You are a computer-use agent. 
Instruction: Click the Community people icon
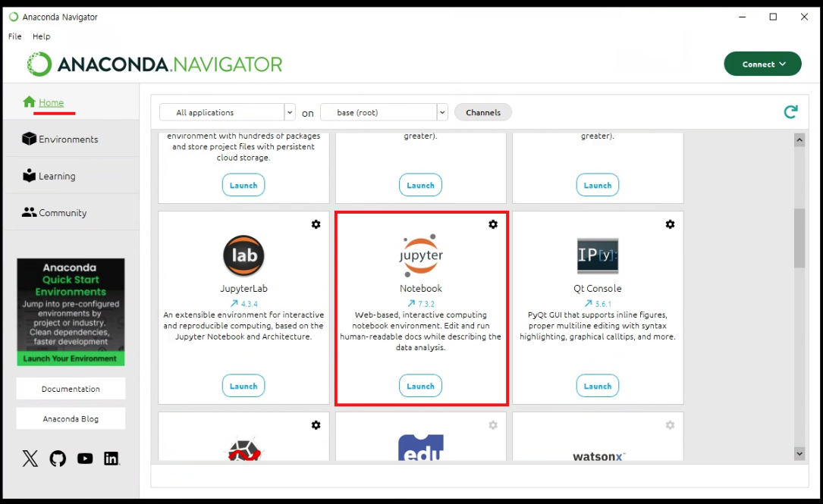click(30, 212)
